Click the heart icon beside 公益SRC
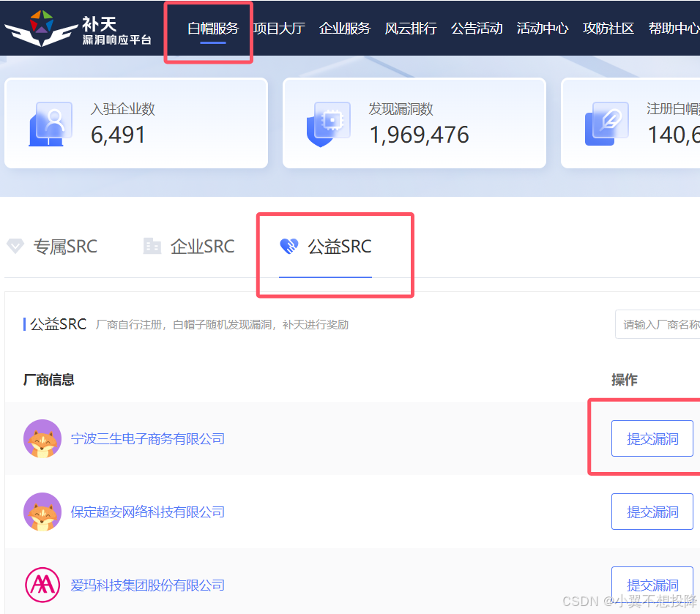 point(288,246)
